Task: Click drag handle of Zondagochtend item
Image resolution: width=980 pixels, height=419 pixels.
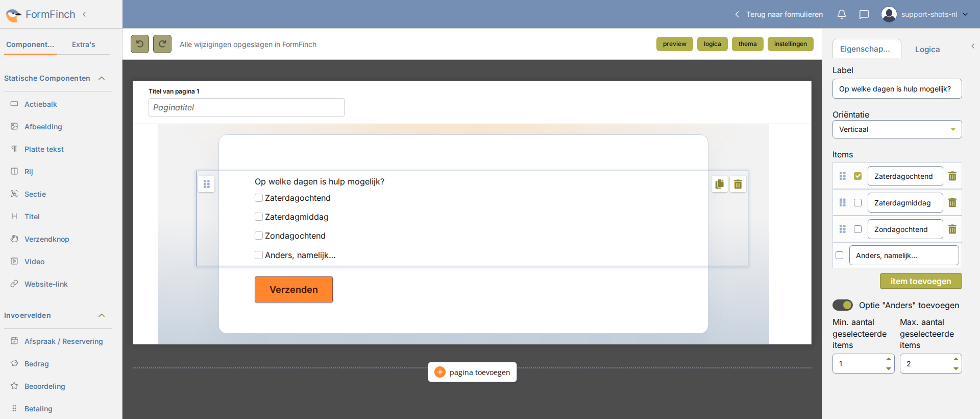Action: tap(843, 229)
